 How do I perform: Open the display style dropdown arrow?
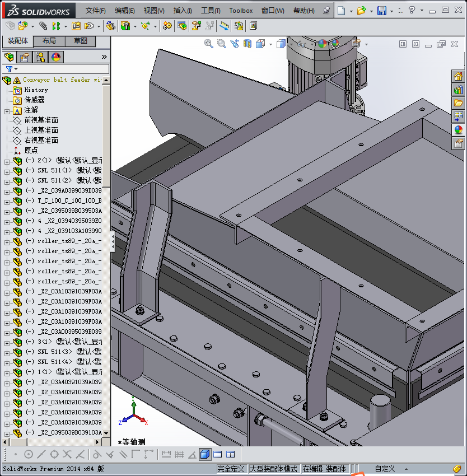tap(290, 44)
